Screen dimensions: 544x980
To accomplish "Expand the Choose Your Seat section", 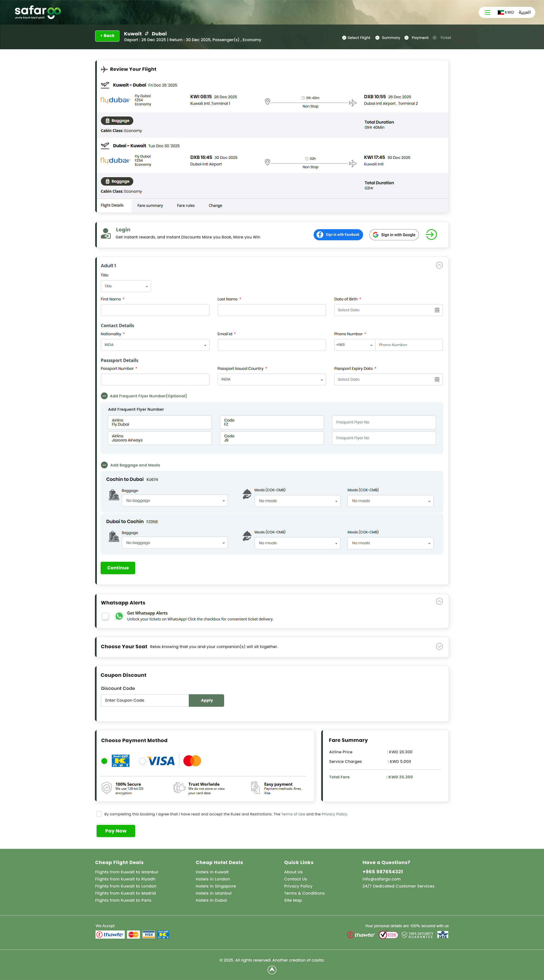I will (439, 646).
